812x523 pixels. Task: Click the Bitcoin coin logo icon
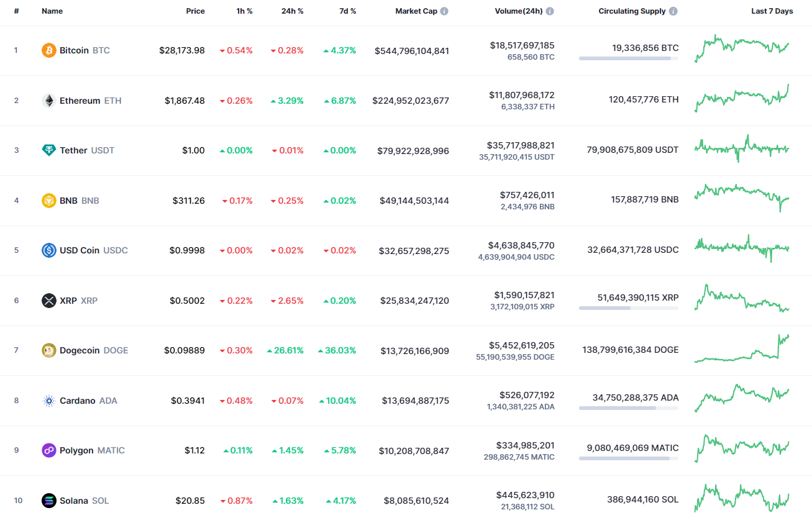[49, 50]
